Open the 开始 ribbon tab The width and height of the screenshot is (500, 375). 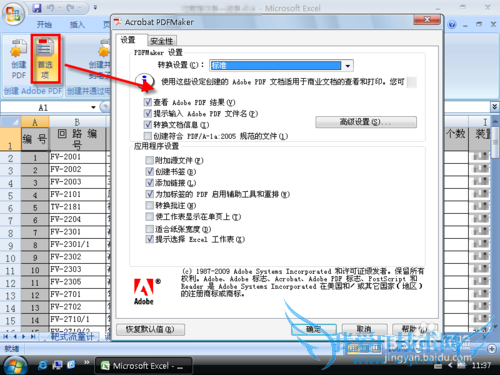44,24
